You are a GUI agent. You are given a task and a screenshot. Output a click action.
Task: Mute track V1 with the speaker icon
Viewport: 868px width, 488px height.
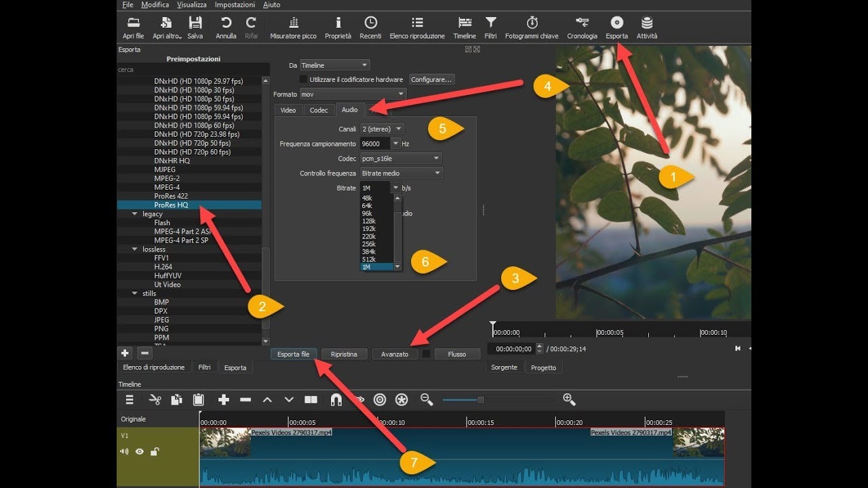pyautogui.click(x=124, y=451)
